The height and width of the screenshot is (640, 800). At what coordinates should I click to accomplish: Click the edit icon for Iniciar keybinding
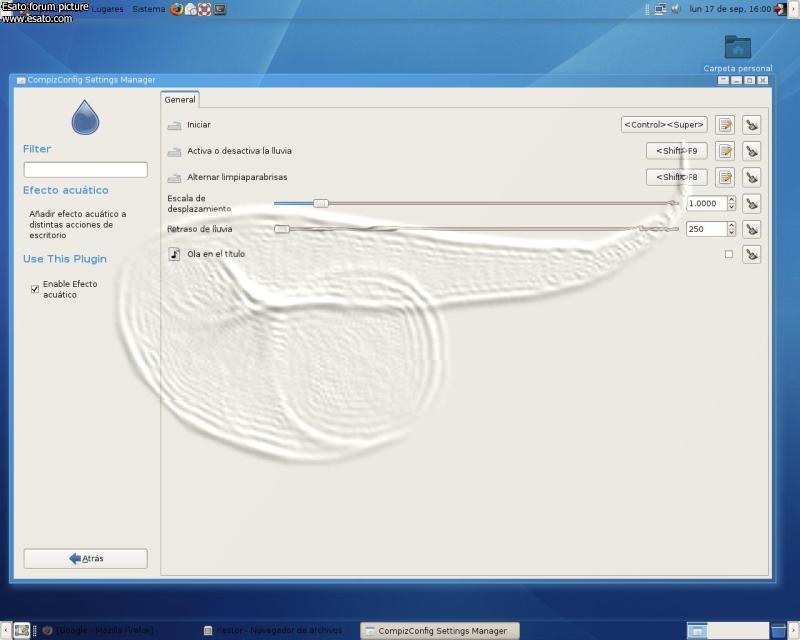click(x=725, y=125)
